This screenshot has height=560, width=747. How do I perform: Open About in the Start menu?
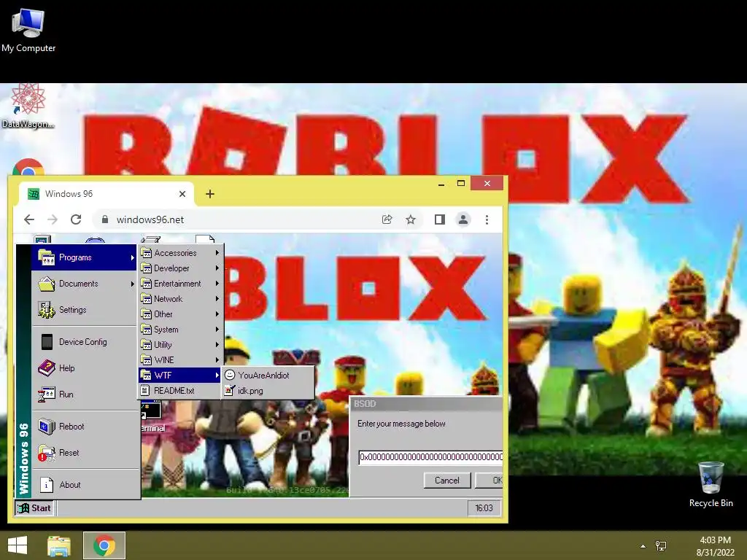(x=85, y=485)
